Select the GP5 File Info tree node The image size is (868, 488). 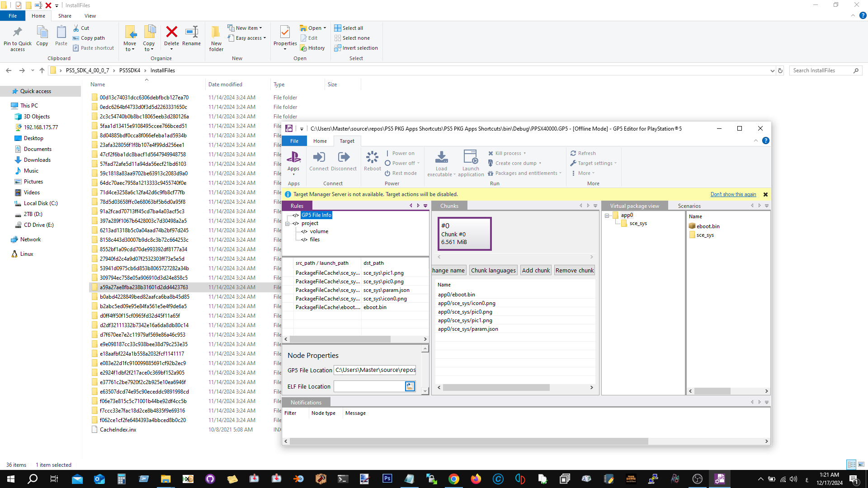[316, 215]
